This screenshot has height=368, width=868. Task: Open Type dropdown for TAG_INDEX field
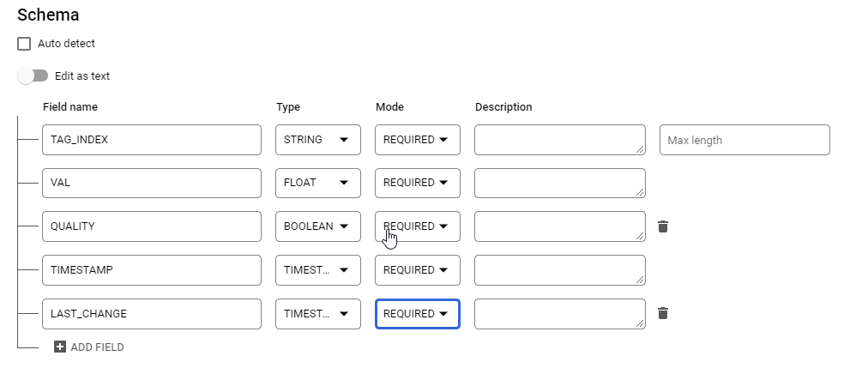(317, 140)
